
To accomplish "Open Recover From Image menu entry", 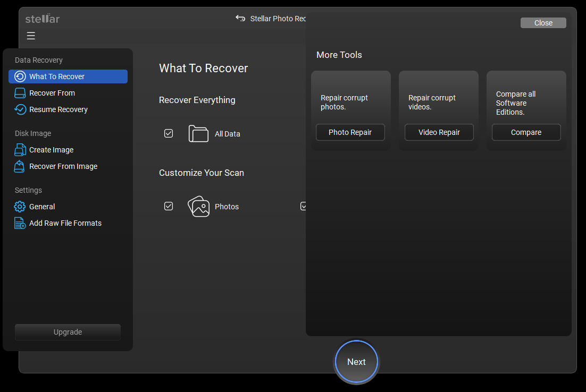I will point(68,166).
